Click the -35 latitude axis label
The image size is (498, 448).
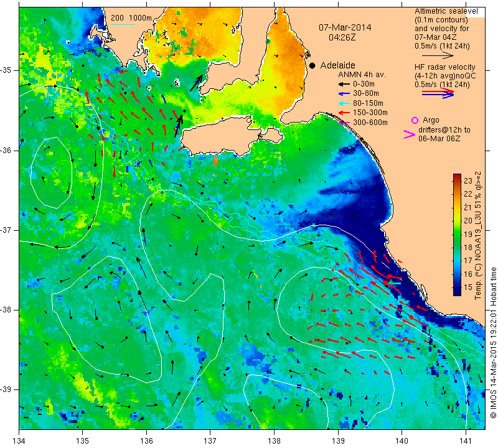(7, 70)
